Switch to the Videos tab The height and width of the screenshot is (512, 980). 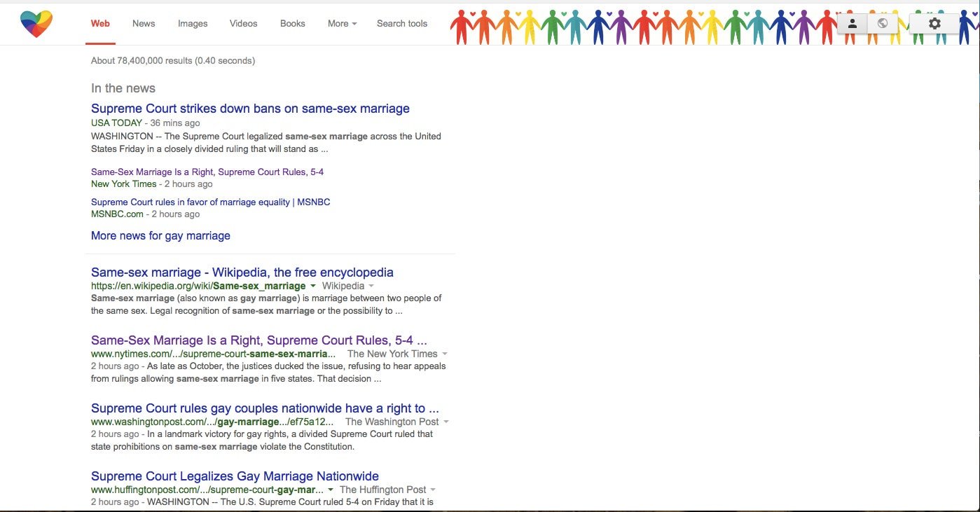(x=243, y=23)
